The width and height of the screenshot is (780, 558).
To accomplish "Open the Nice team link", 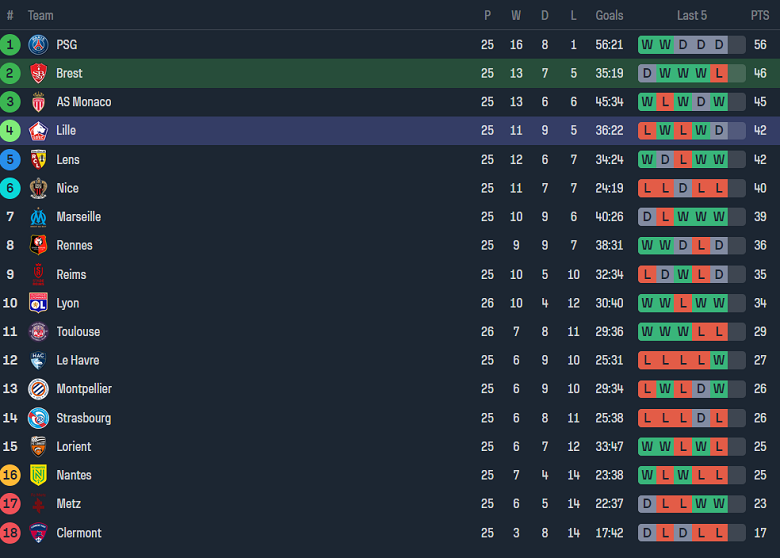I will 67,188.
